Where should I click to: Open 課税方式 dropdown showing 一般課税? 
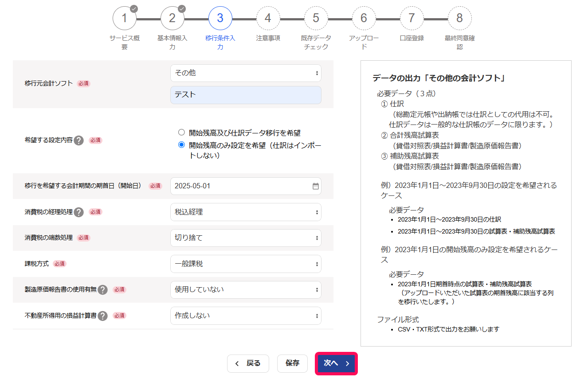click(246, 264)
